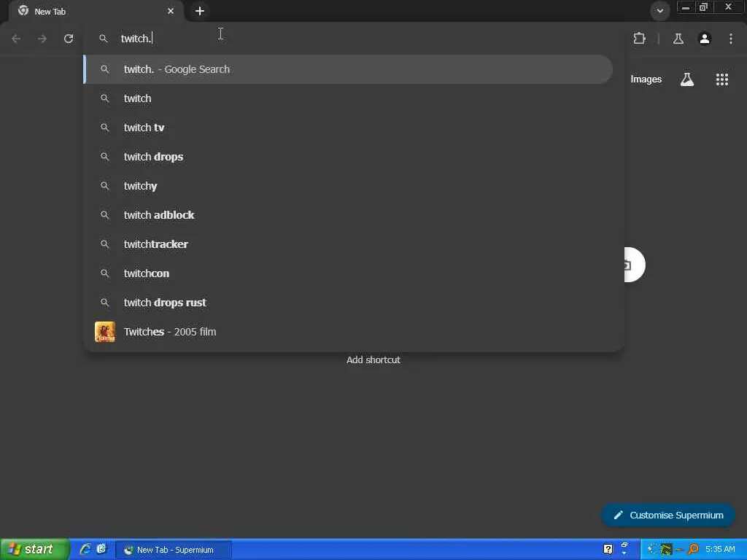Click the partially hidden image search button
This screenshot has width=747, height=560.
tap(635, 265)
